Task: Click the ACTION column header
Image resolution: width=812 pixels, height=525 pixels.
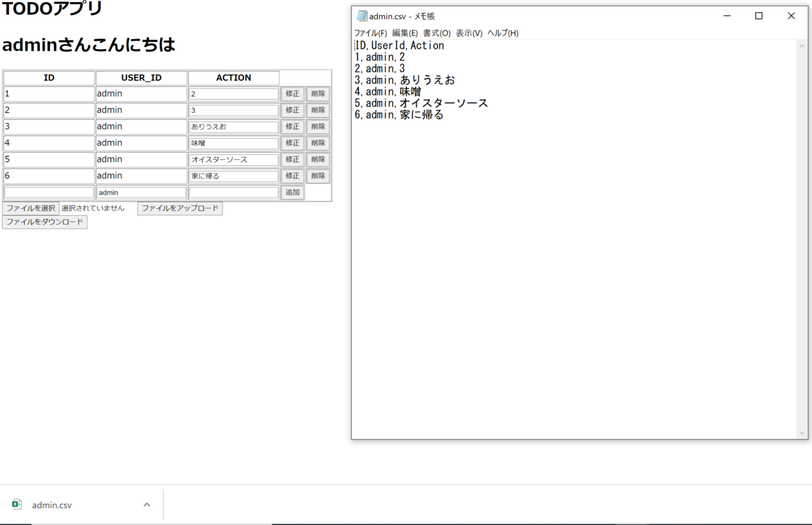Action: 233,78
